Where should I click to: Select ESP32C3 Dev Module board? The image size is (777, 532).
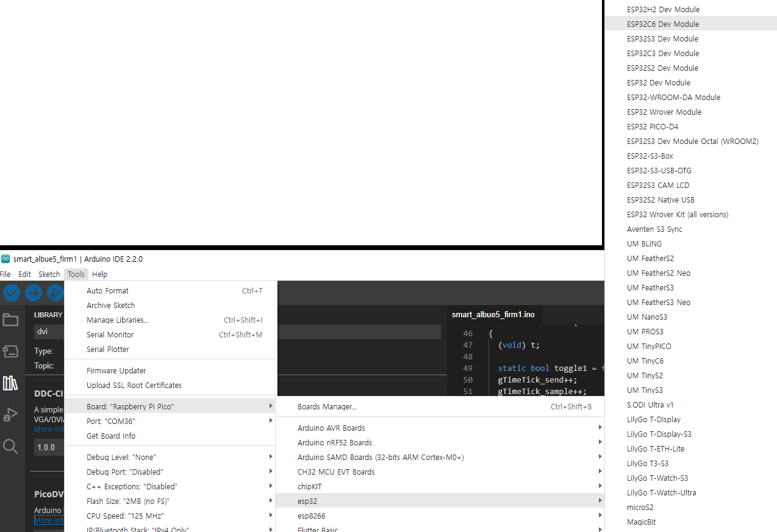(x=690, y=54)
